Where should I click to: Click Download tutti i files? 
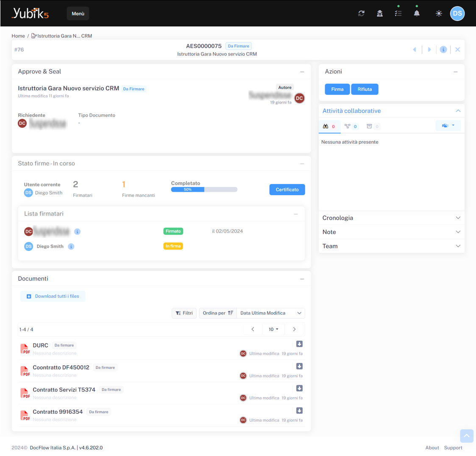pyautogui.click(x=53, y=296)
